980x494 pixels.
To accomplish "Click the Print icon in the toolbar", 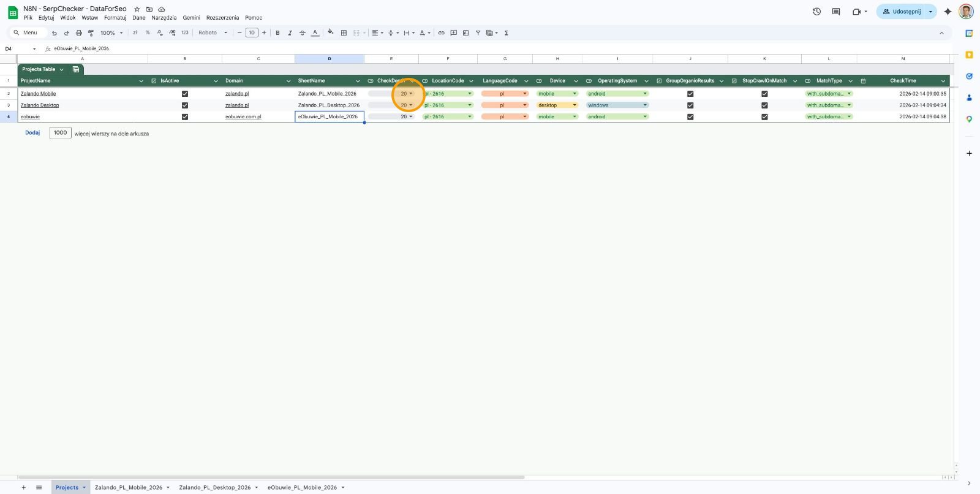I will coord(78,33).
